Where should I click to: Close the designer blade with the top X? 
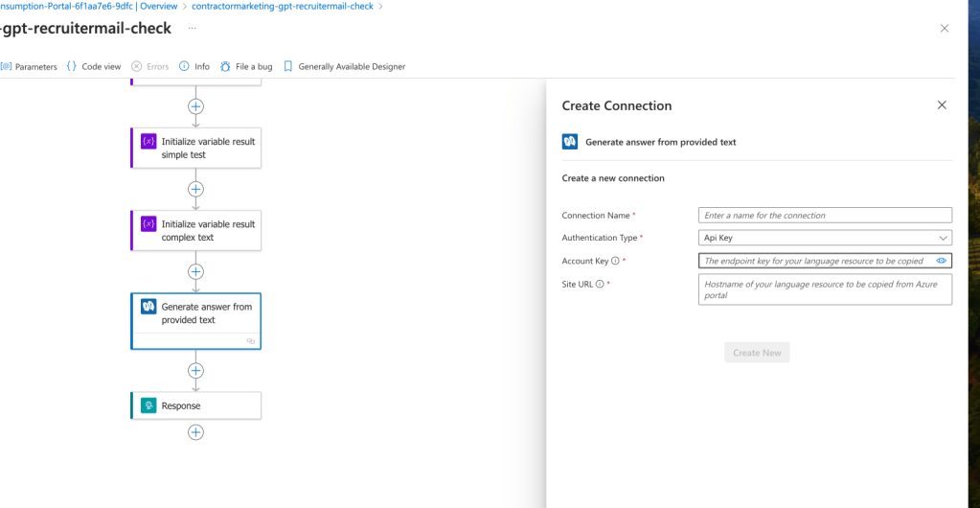click(945, 28)
